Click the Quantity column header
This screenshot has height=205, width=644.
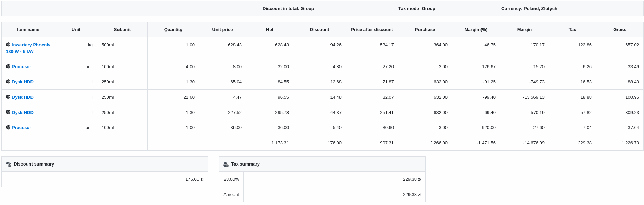(x=173, y=30)
